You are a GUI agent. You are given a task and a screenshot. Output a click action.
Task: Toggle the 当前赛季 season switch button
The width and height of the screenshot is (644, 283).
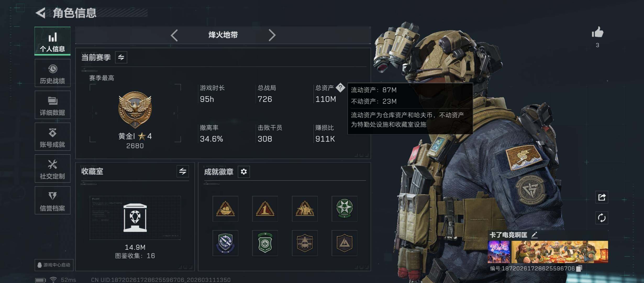pos(121,57)
